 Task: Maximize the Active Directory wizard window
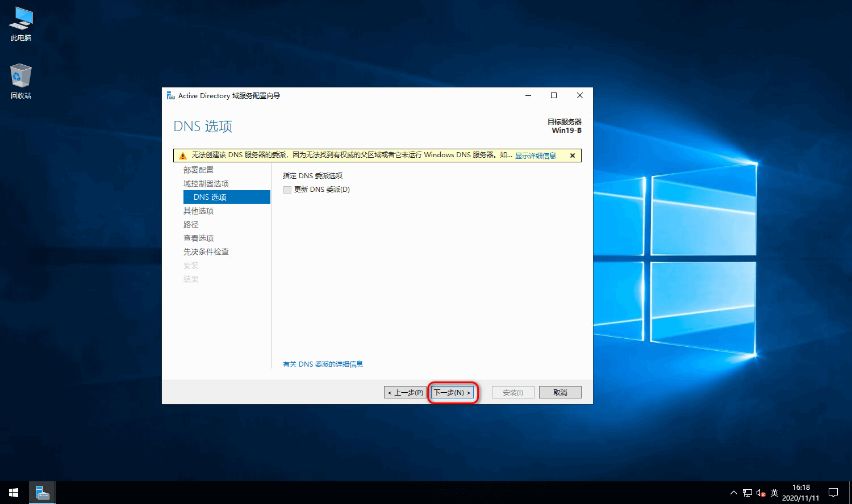pos(554,95)
